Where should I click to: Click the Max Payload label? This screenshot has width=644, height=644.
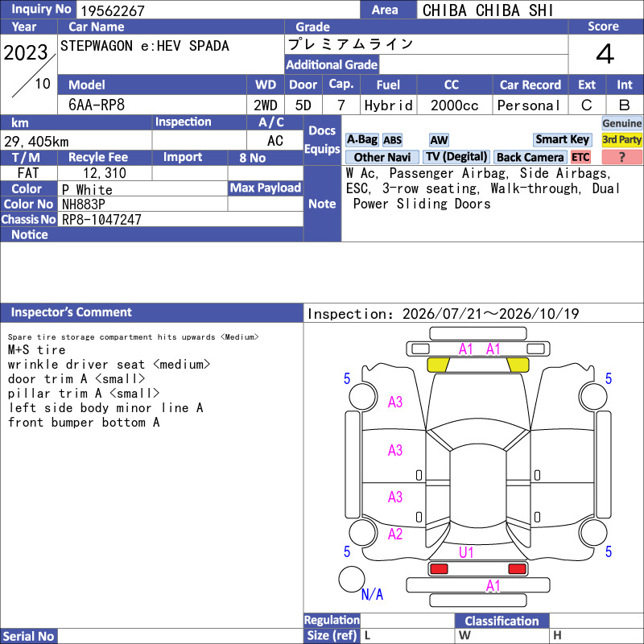click(x=266, y=188)
